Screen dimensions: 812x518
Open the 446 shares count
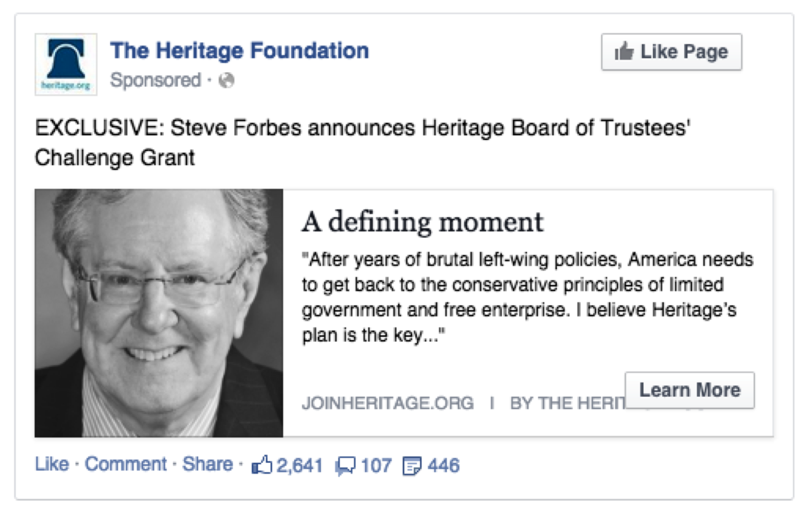[443, 465]
